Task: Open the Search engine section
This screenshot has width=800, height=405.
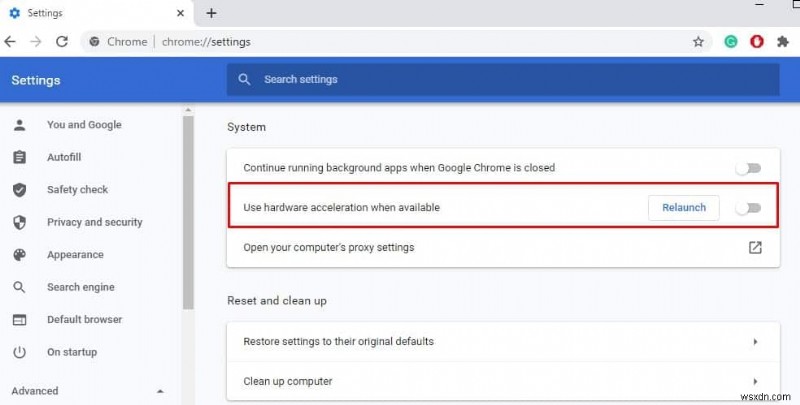Action: 81,287
